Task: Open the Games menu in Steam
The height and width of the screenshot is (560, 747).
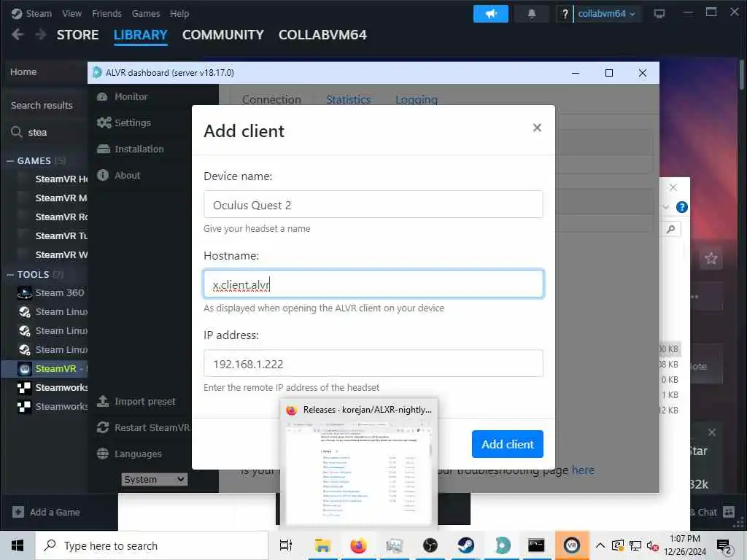Action: [x=146, y=13]
